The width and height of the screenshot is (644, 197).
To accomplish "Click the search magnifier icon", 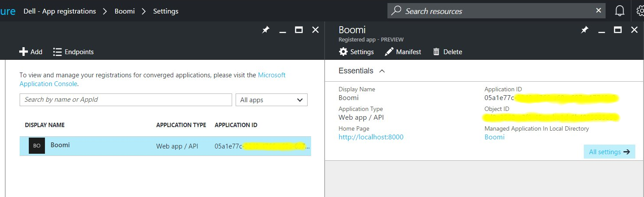I will point(396,10).
